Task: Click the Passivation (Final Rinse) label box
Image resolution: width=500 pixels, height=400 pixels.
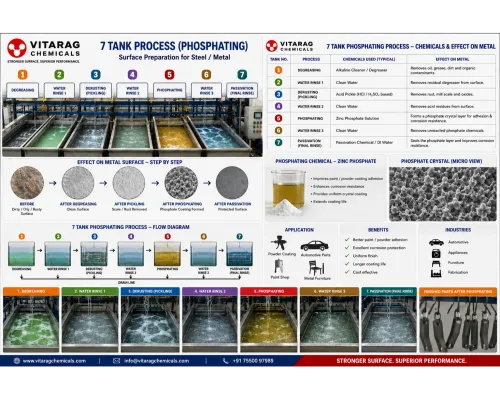Action: pos(242,90)
